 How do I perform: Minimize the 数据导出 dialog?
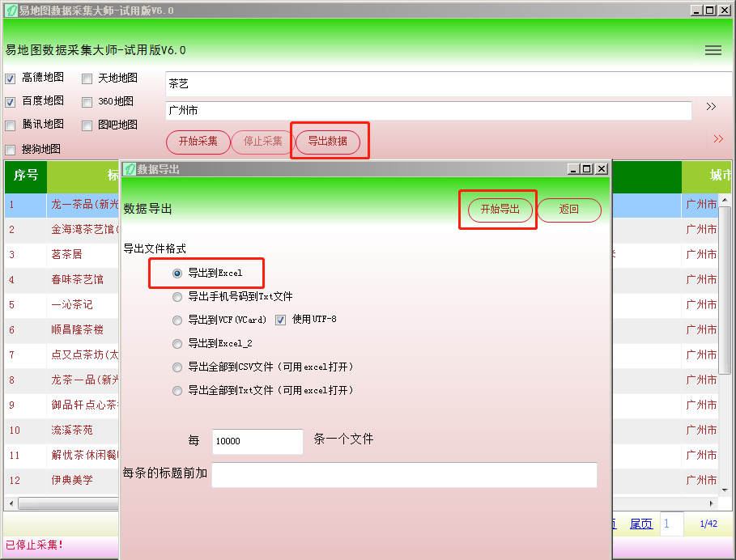tap(572, 169)
